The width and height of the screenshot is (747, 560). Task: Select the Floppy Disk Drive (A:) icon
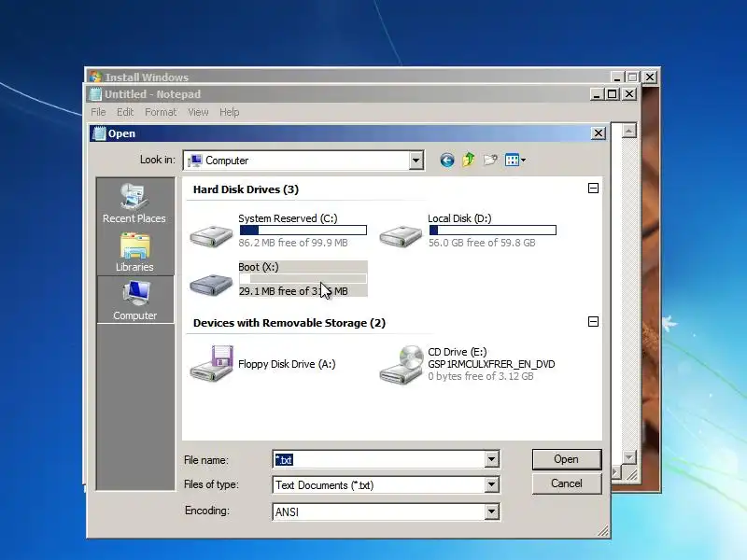point(212,363)
